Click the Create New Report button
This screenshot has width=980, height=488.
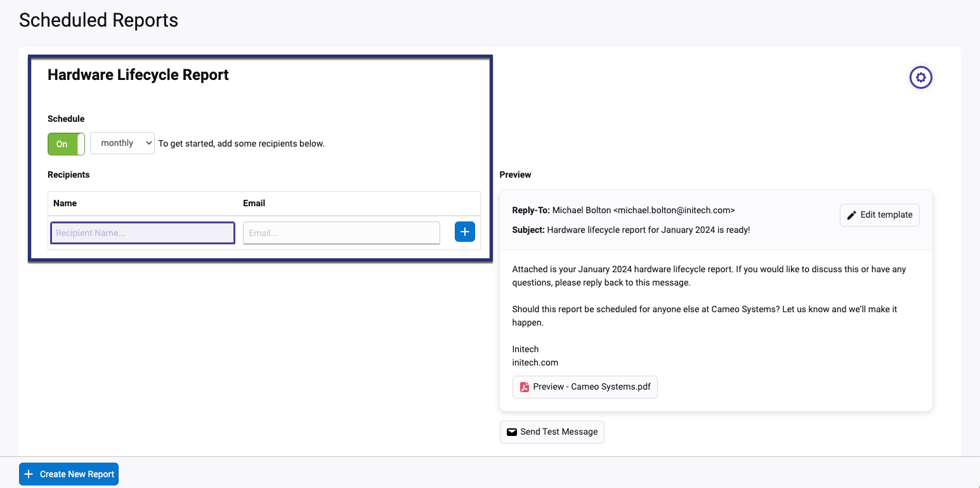(69, 474)
